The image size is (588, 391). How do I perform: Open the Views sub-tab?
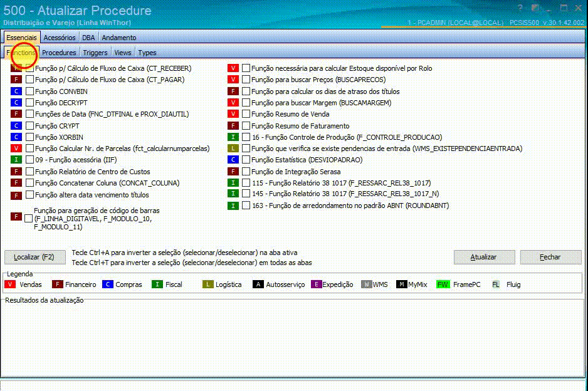[123, 53]
